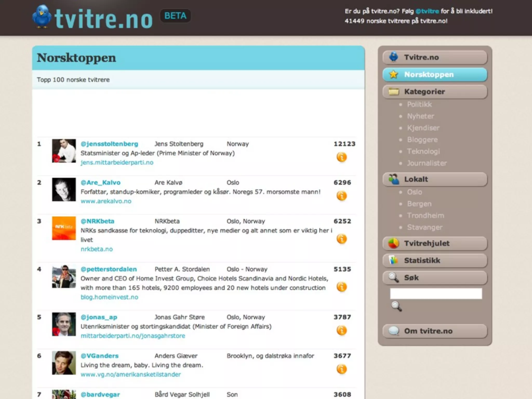The width and height of the screenshot is (532, 399).
Task: Click info icon for @petterstordalen
Action: pos(342,287)
